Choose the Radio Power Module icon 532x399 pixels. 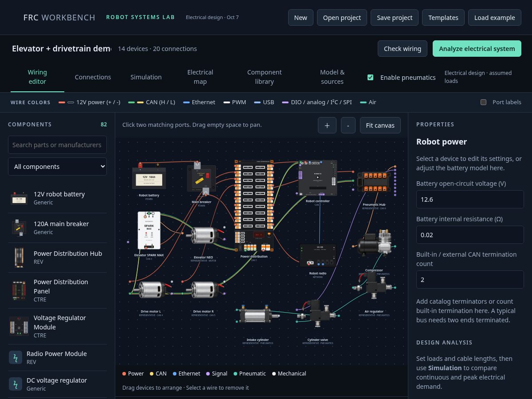click(16, 357)
